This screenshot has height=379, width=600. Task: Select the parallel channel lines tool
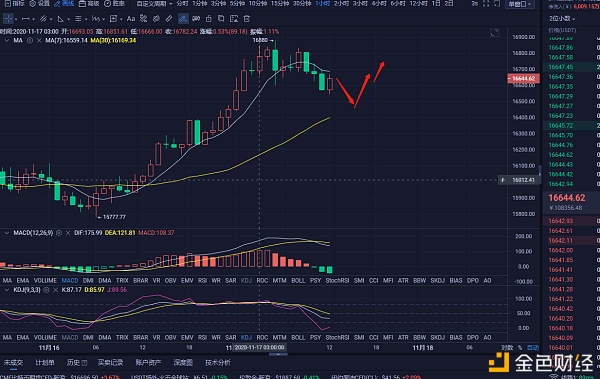click(x=43, y=18)
